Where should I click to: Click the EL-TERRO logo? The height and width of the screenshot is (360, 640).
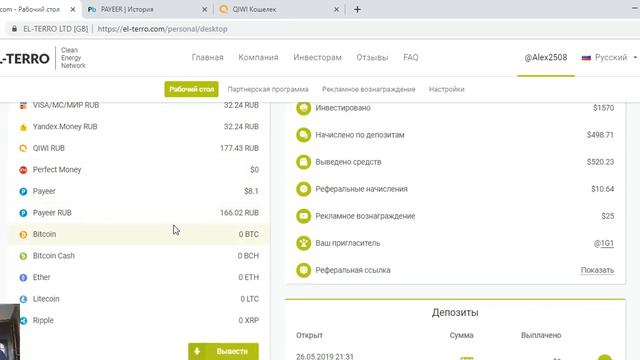pyautogui.click(x=43, y=58)
